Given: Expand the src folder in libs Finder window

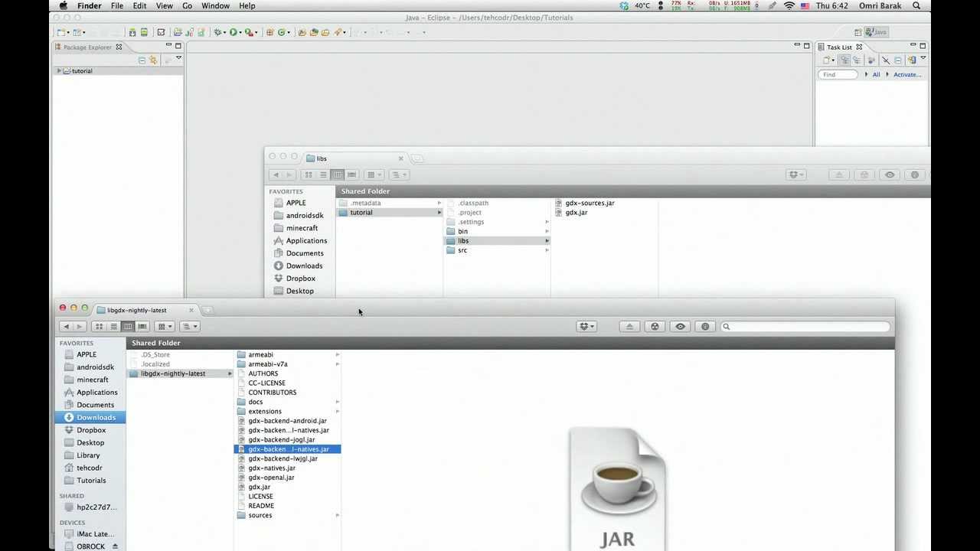Looking at the screenshot, I should tap(547, 250).
